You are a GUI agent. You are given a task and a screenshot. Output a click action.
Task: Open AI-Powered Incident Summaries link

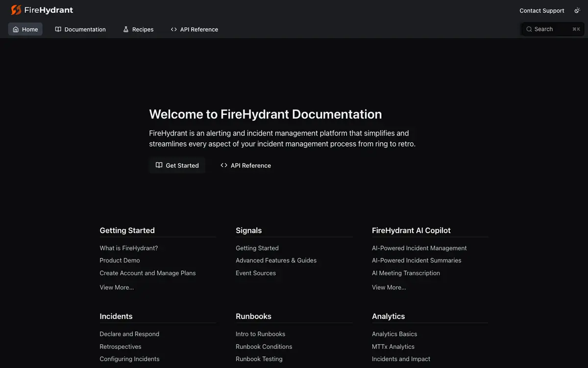point(417,261)
